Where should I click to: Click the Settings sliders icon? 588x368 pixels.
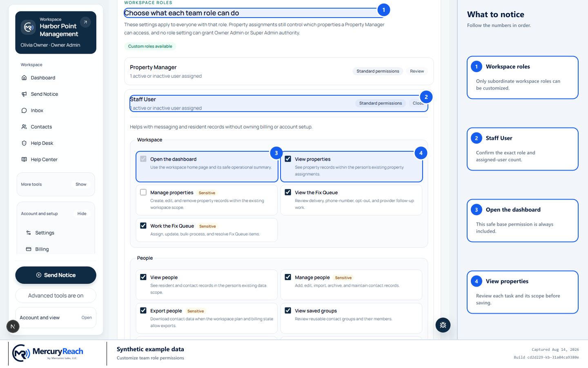[x=29, y=233]
